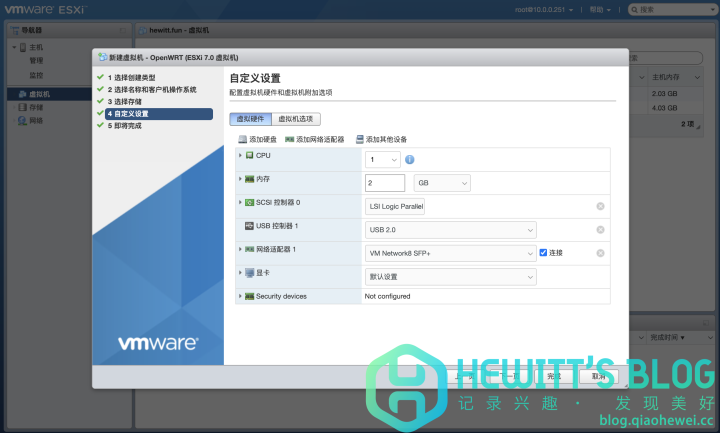Click the memory (内存) row icon
The height and width of the screenshot is (433, 720).
tap(249, 179)
